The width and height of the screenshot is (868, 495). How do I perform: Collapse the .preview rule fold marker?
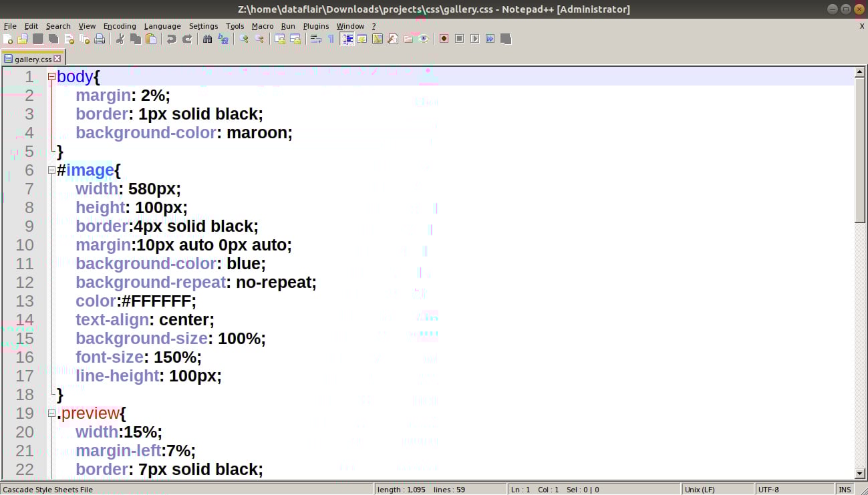[x=51, y=414]
